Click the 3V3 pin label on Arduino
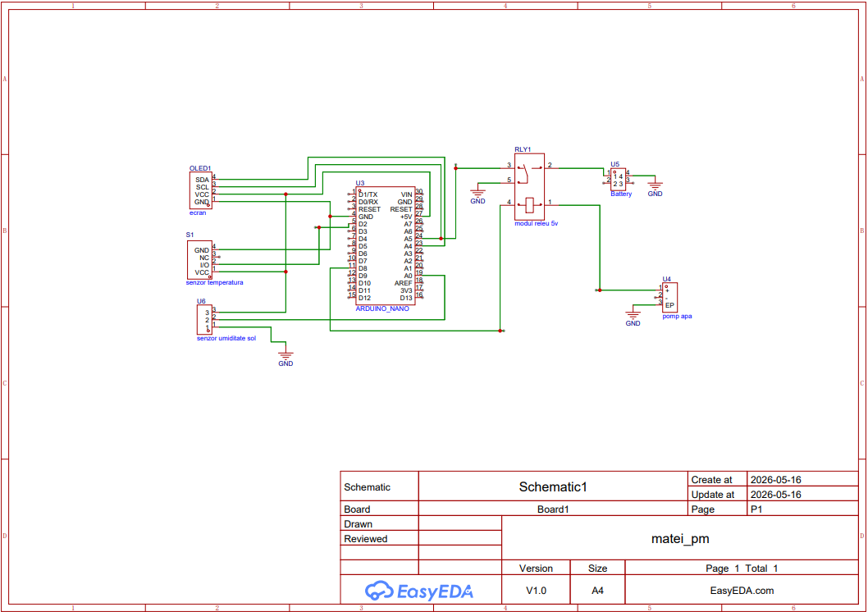Image resolution: width=868 pixels, height=612 pixels. coord(406,290)
